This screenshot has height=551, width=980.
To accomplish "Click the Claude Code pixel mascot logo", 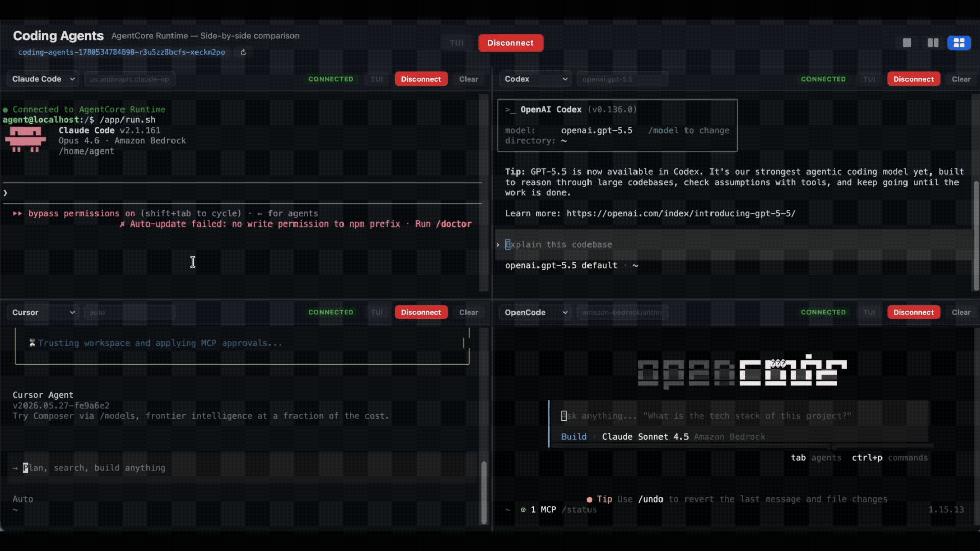I will tap(26, 140).
